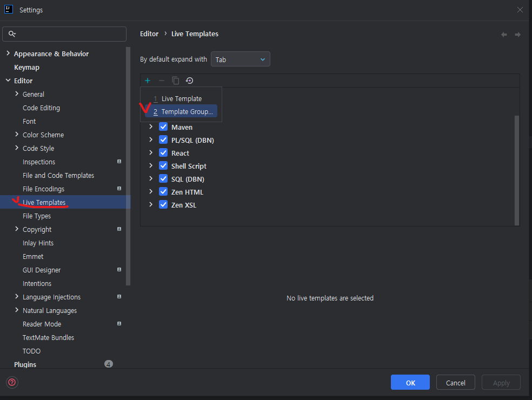
Task: Open Font settings
Action: [29, 122]
